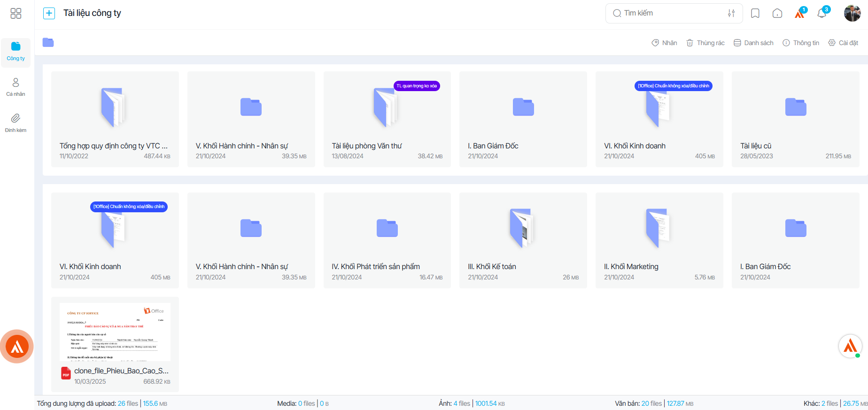Click the Nhãn labels button
Image resolution: width=868 pixels, height=410 pixels.
(664, 43)
